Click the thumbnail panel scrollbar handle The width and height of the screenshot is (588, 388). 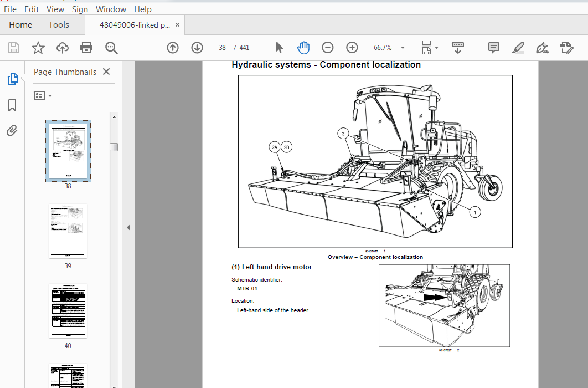114,147
